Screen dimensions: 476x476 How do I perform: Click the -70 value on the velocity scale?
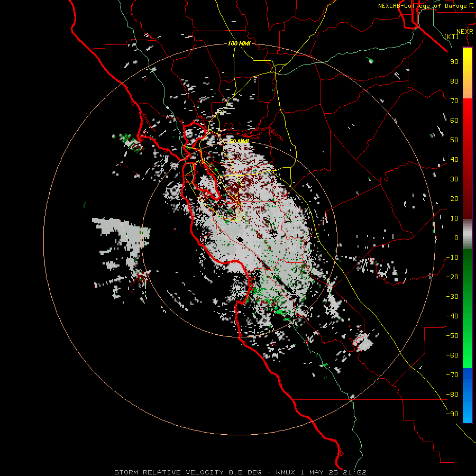pos(452,375)
